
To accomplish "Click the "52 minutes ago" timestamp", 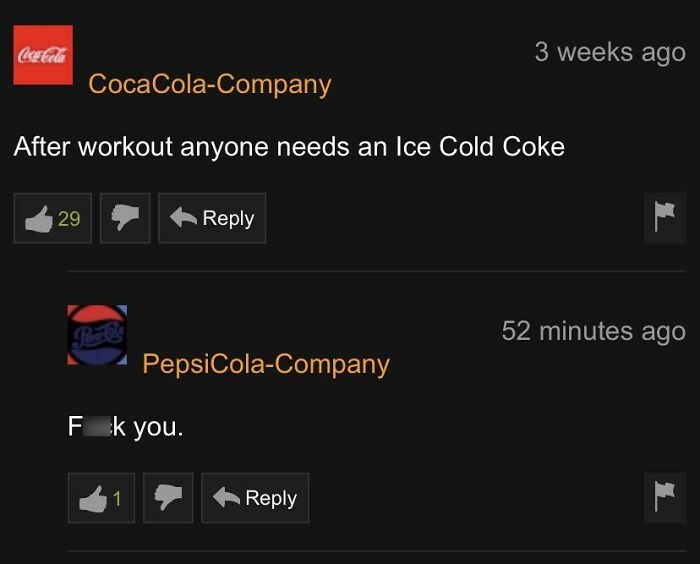I will [594, 331].
